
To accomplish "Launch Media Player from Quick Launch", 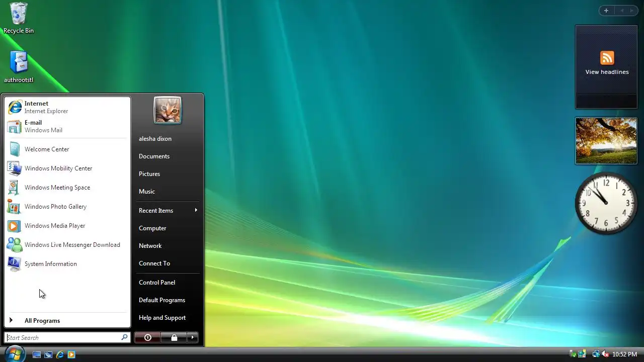I will [x=71, y=354].
